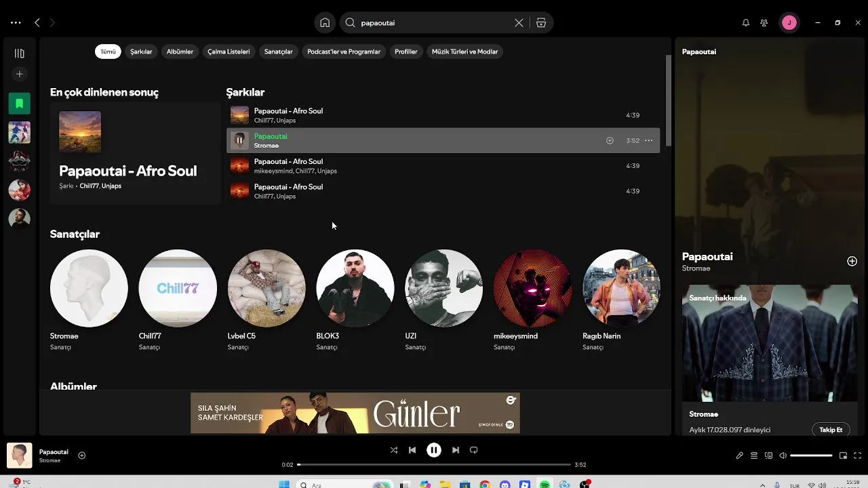The image size is (868, 488).
Task: Seek within the song progress bar
Action: [434, 464]
